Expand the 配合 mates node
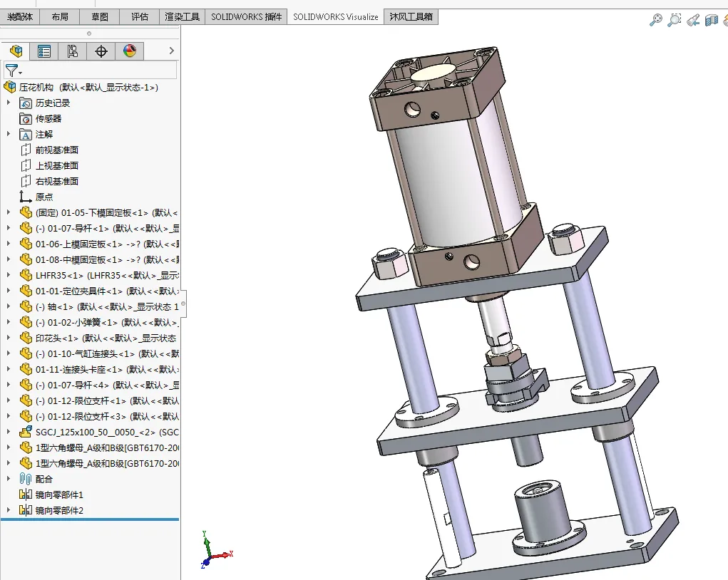 click(9, 479)
